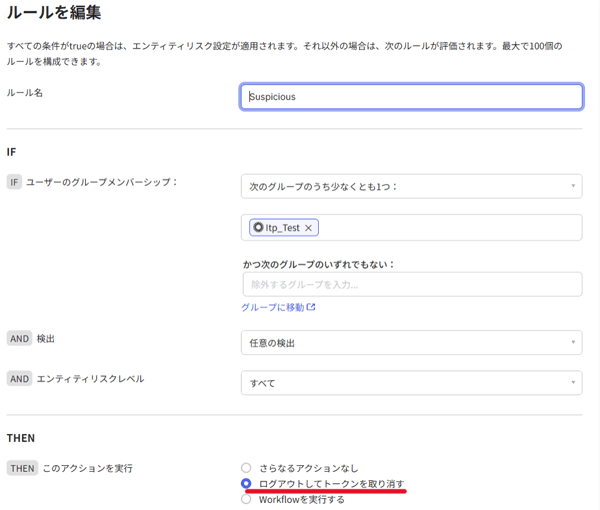Open the 任意の検出 detection dropdown
600x510 pixels.
[x=411, y=343]
